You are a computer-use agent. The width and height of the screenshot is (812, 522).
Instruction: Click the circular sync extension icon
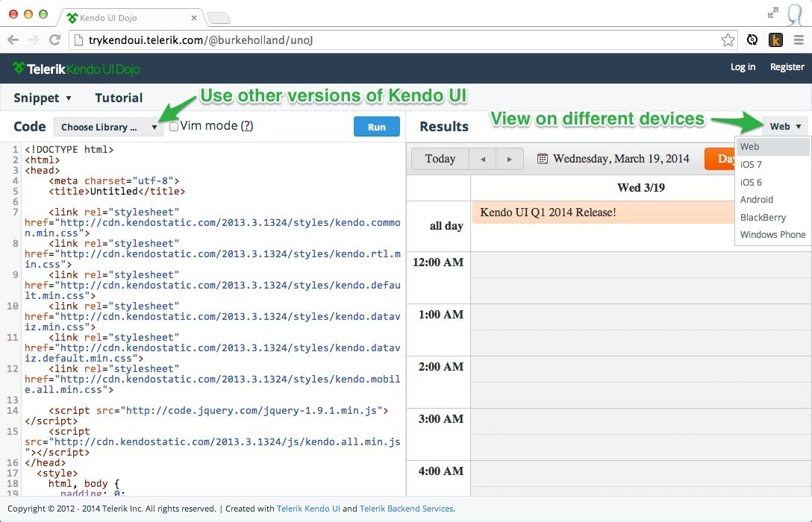[752, 40]
